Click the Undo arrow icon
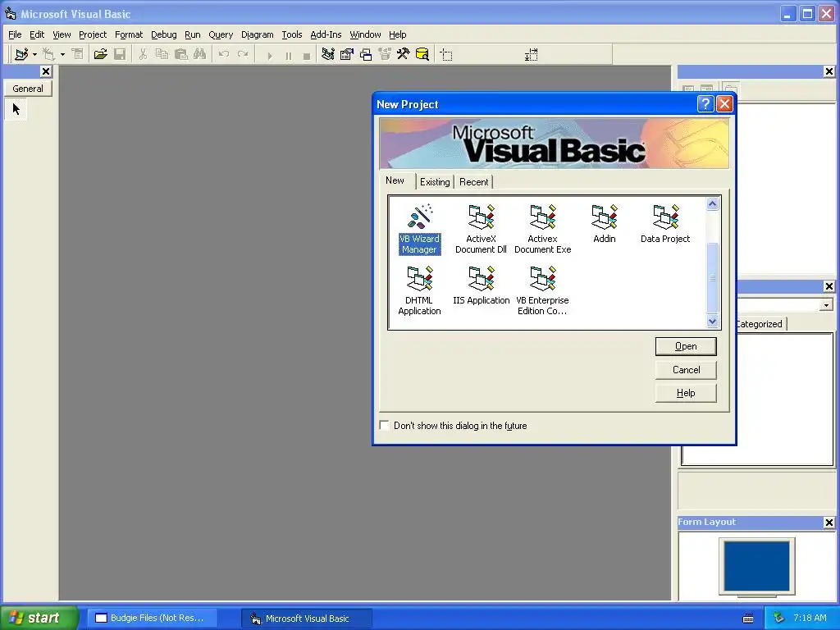The width and height of the screenshot is (840, 630). (x=224, y=55)
